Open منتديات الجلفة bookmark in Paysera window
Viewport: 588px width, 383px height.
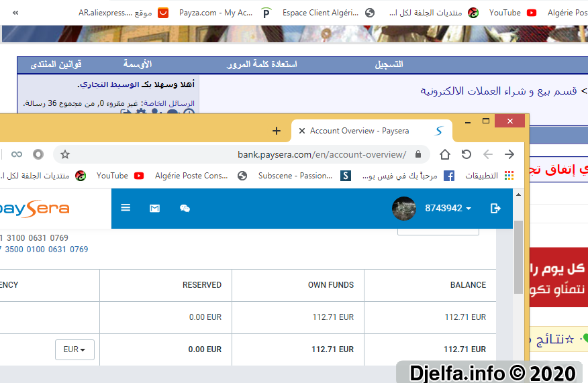tap(43, 176)
